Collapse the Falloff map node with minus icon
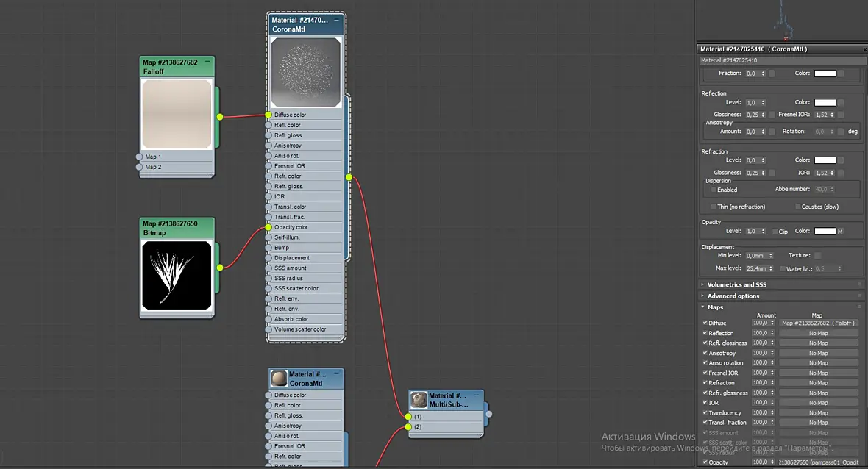Viewport: 868px width, 469px height. click(207, 62)
